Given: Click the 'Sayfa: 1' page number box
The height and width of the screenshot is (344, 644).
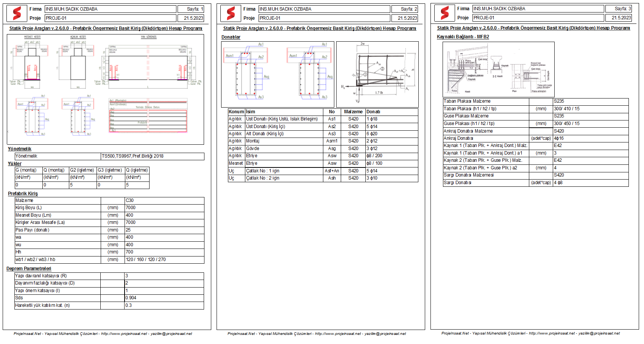Looking at the screenshot, I should click(x=191, y=9).
